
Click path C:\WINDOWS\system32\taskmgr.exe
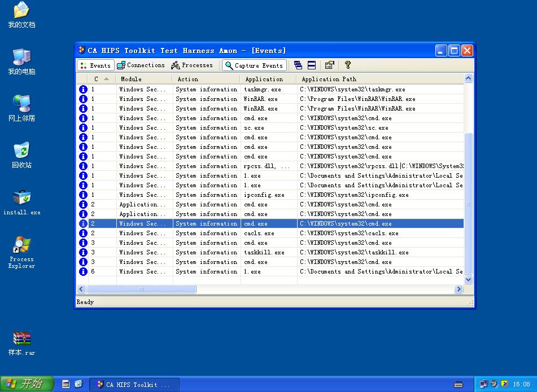pyautogui.click(x=353, y=89)
